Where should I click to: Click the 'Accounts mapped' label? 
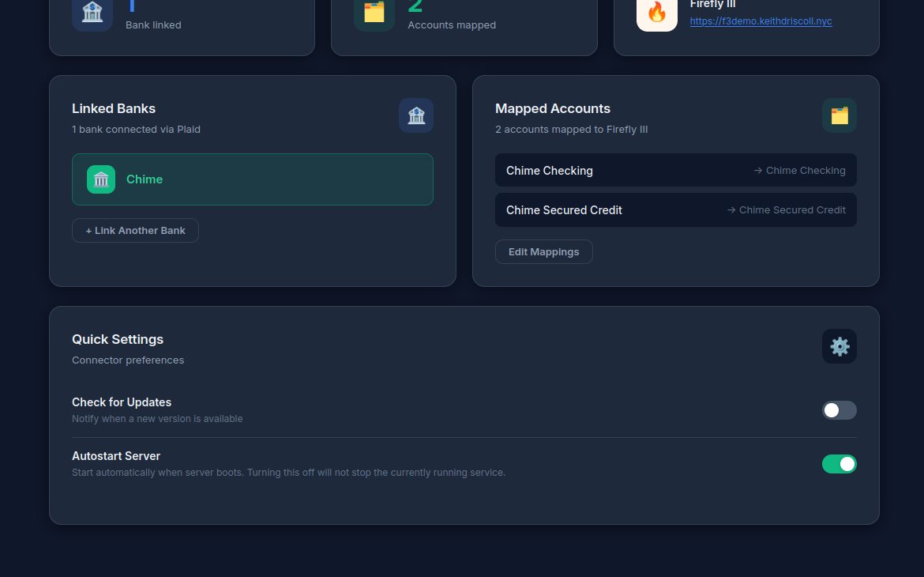point(452,25)
